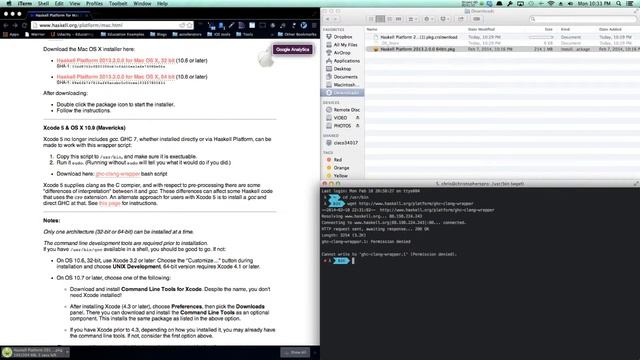Open Spotlight search in menu bar
Image resolution: width=640 pixels, height=360 pixels.
click(x=619, y=3)
